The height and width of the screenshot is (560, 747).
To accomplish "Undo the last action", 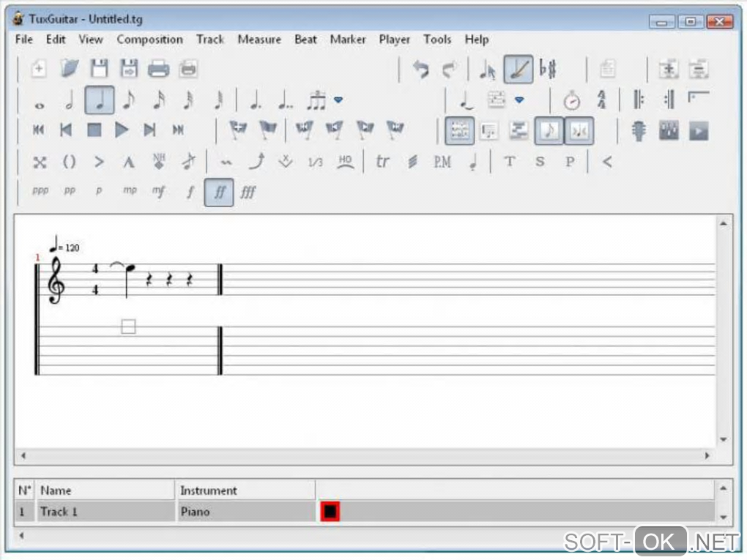I will (420, 70).
